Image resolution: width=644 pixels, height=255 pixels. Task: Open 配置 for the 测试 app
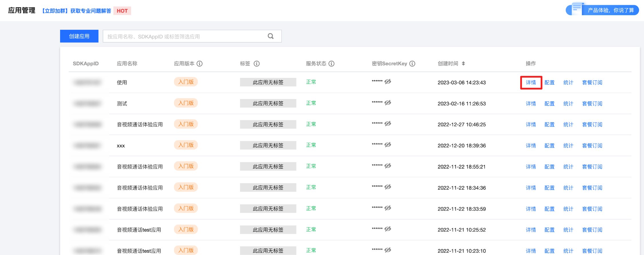[x=549, y=104]
